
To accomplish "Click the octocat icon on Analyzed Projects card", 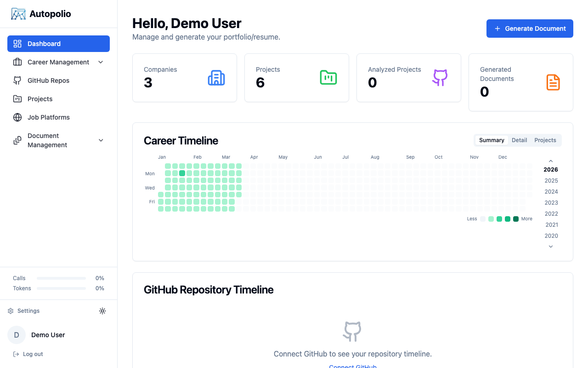I will 440,78.
